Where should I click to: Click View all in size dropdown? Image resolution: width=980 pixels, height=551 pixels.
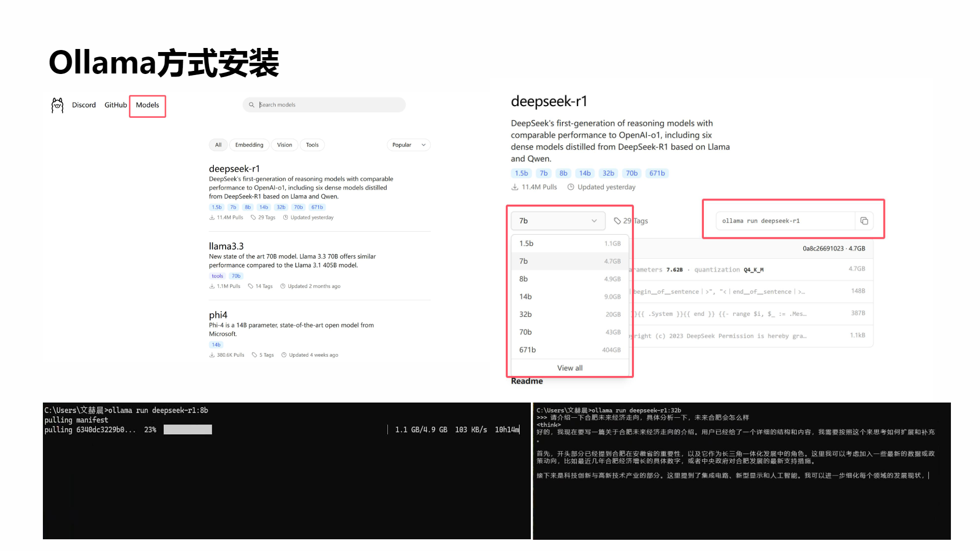[570, 368]
